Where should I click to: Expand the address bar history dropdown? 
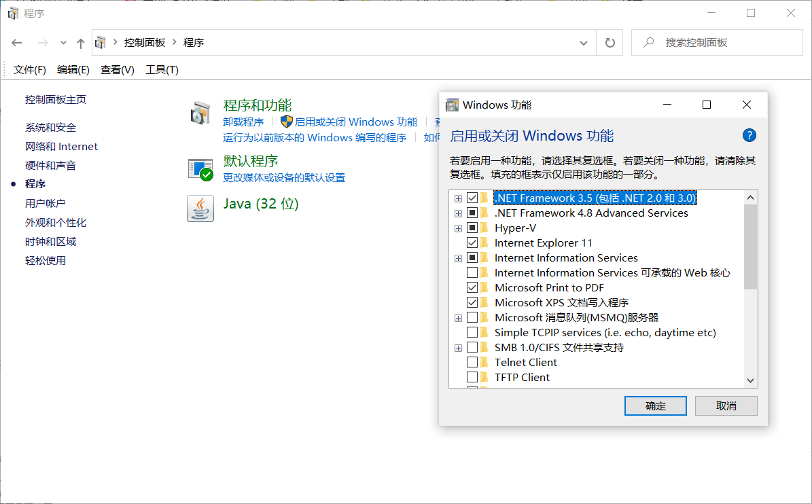(584, 43)
